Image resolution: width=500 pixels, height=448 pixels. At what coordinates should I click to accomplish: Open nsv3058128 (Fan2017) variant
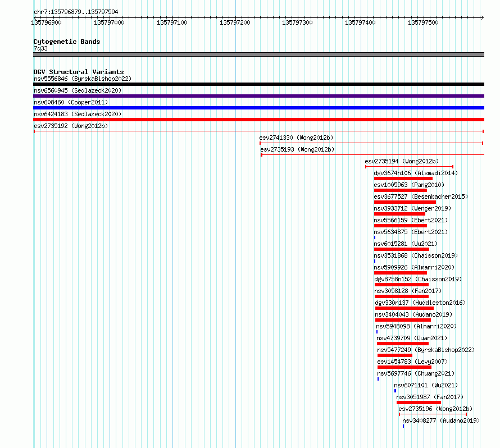(408, 291)
